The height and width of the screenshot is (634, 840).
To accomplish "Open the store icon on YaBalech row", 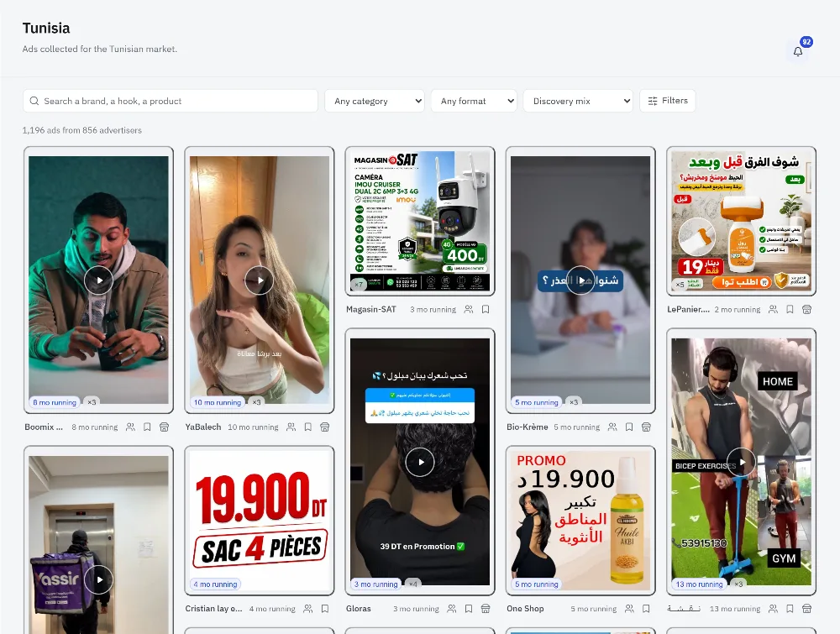I will coord(324,427).
